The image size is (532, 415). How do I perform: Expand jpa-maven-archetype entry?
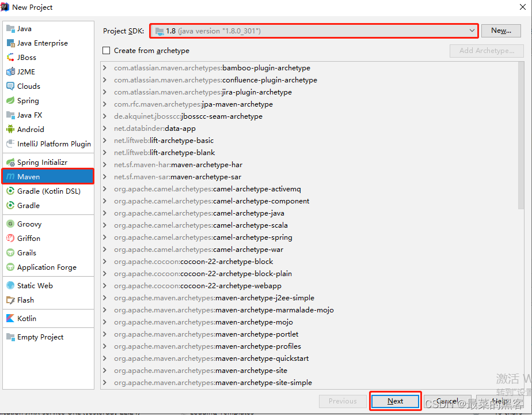105,104
